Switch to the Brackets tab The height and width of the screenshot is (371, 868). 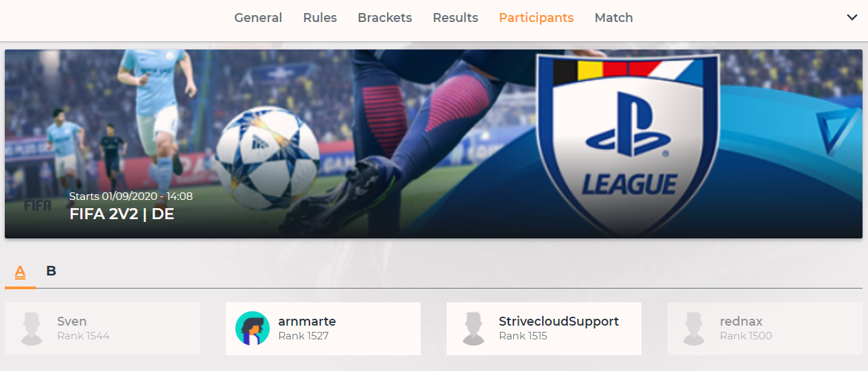pos(385,18)
